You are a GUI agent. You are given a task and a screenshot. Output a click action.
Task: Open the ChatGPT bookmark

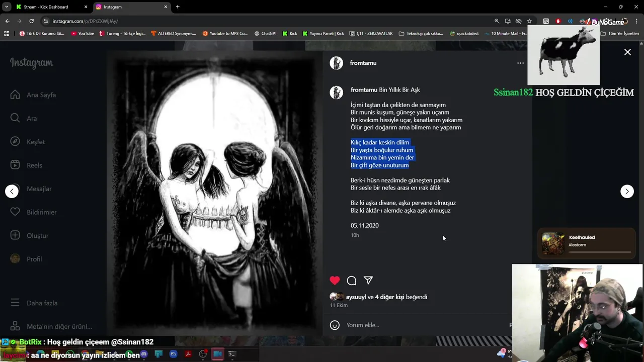[x=266, y=34]
